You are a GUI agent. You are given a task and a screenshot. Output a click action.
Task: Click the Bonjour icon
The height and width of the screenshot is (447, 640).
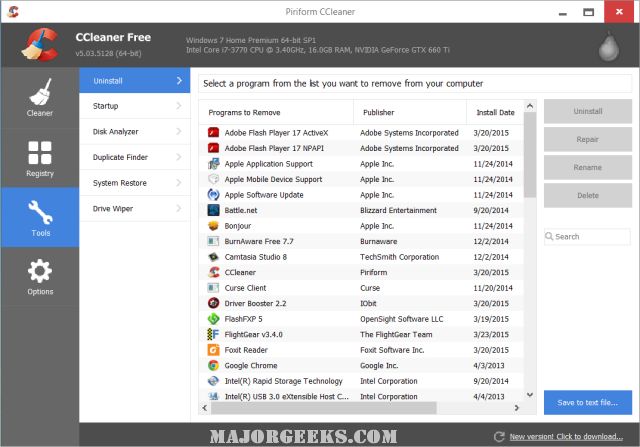213,226
